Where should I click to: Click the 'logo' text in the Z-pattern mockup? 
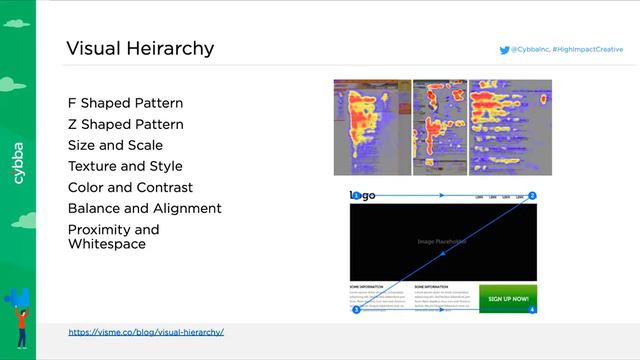point(362,196)
